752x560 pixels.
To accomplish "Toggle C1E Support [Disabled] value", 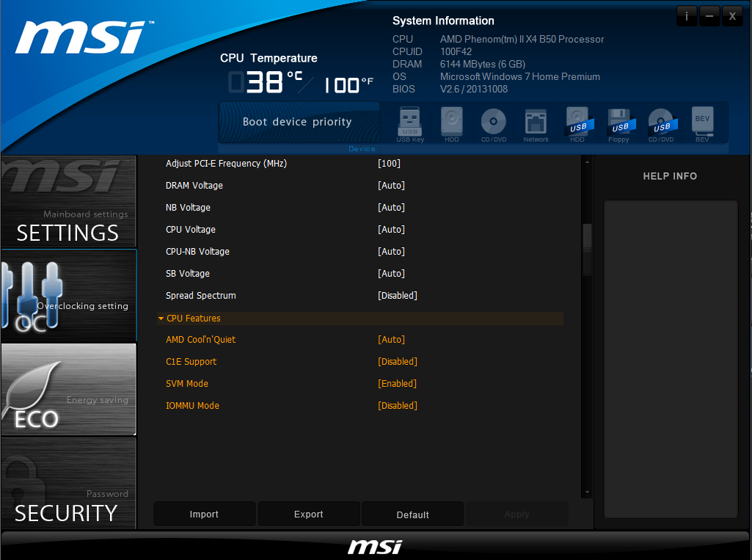I will [398, 362].
